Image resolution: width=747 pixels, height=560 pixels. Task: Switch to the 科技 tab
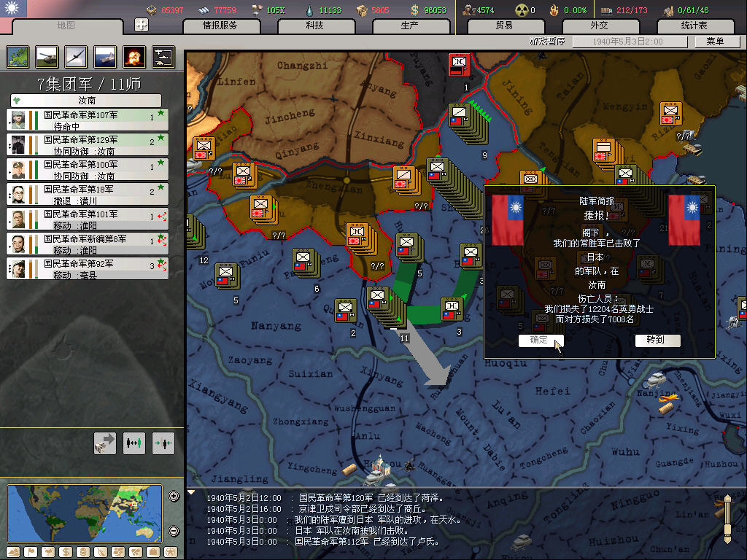[314, 26]
